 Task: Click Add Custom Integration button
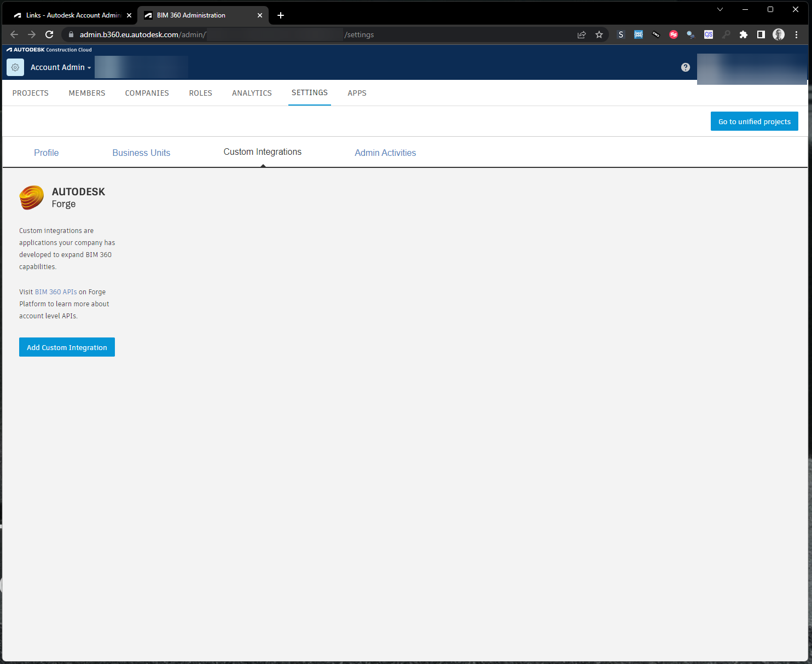[67, 347]
